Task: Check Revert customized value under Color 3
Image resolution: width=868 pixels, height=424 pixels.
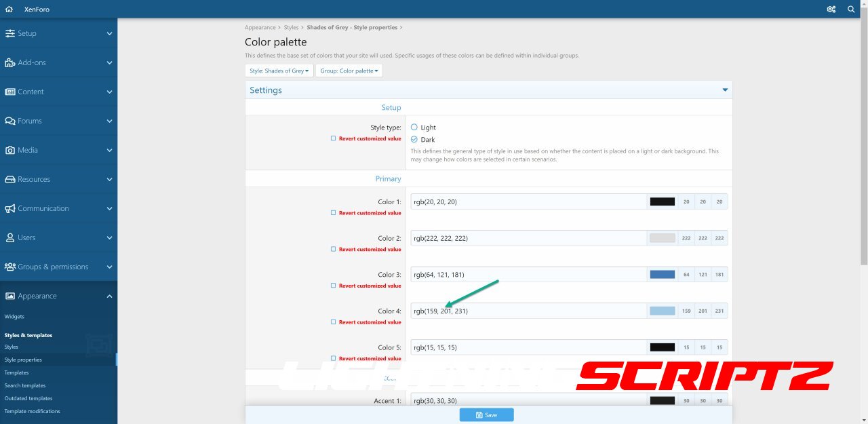Action: [333, 286]
